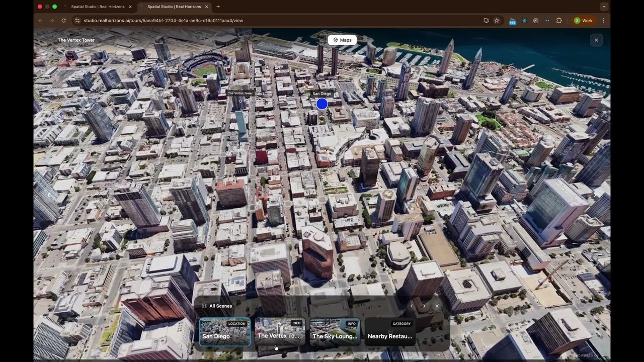
Task: Open The Vertex Tower info scene thumbnail
Action: [x=280, y=331]
